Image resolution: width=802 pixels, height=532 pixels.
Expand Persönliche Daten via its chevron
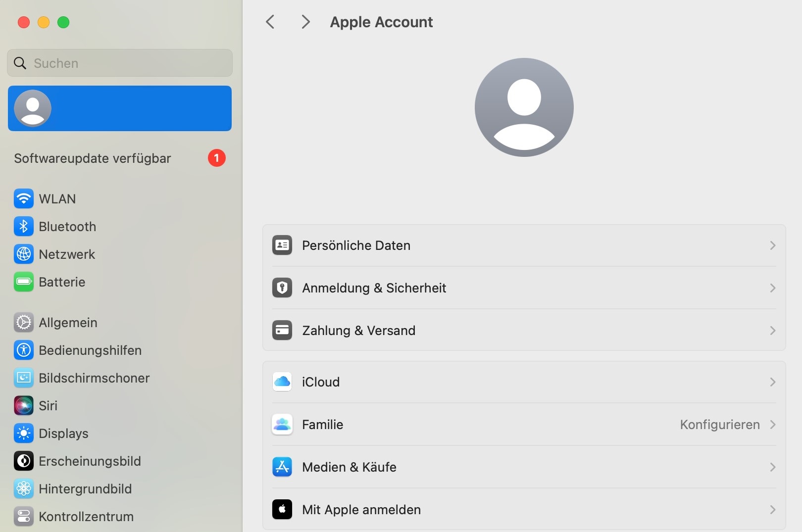773,245
